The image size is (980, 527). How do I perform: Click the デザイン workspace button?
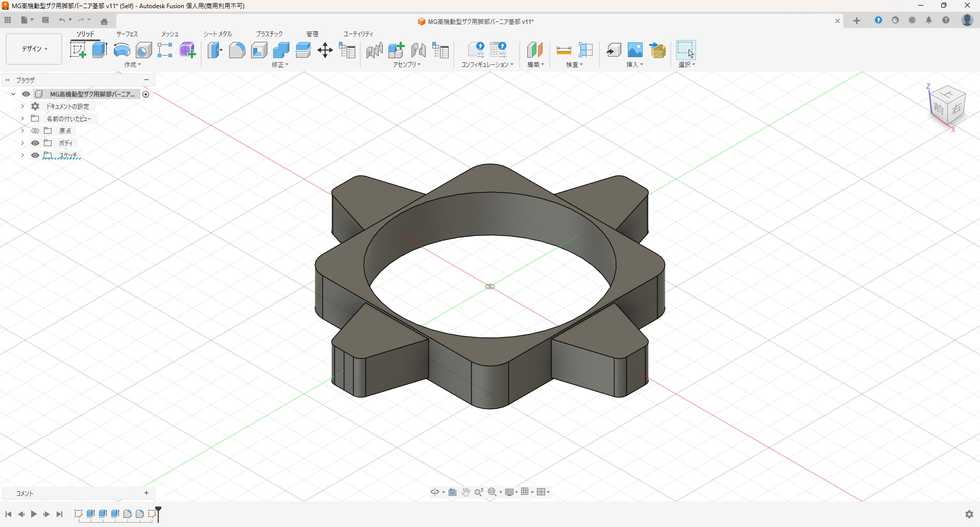pyautogui.click(x=34, y=49)
